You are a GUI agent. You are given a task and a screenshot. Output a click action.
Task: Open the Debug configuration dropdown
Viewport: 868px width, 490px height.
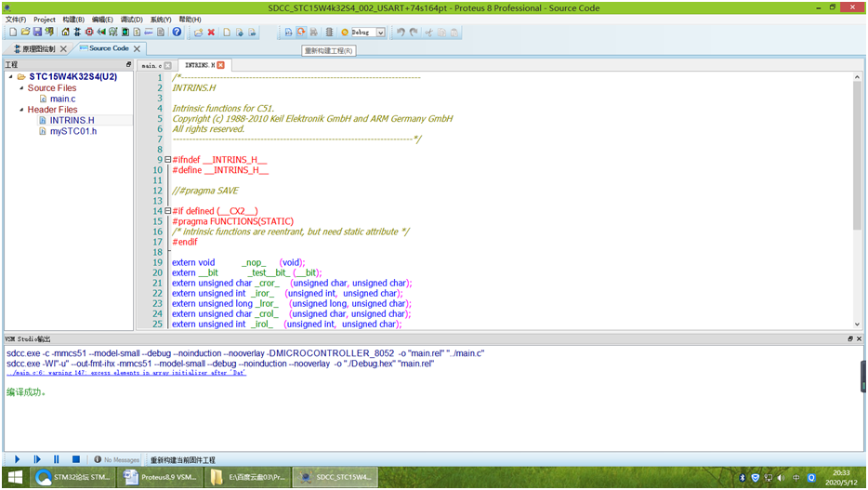click(x=380, y=33)
